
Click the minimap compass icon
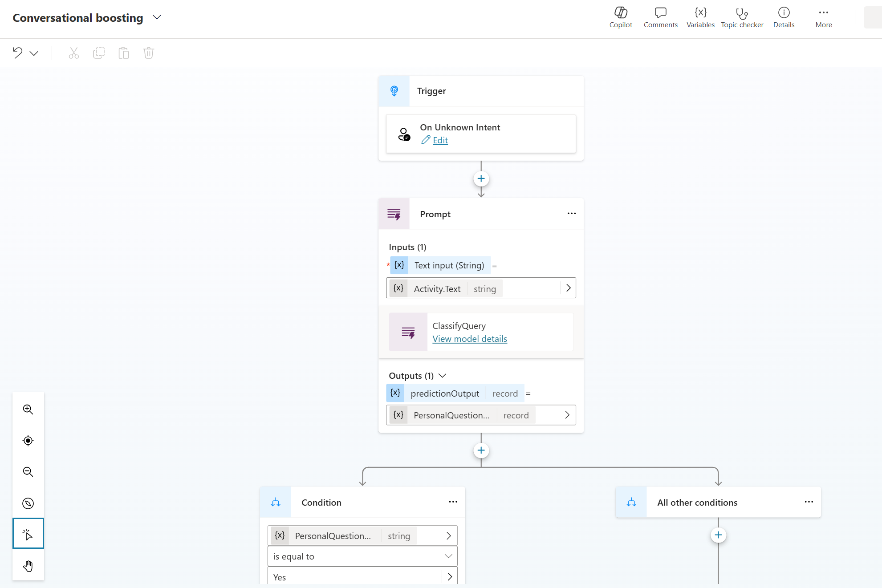click(28, 503)
